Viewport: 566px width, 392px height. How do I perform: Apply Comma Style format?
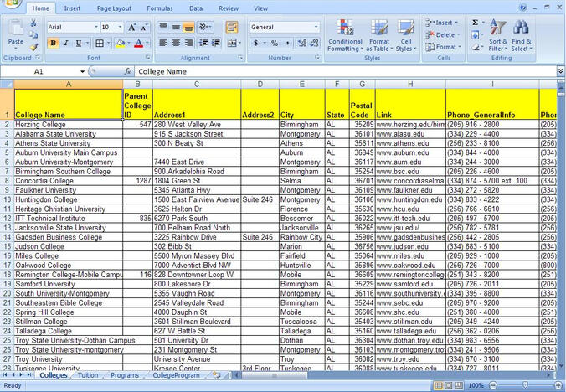click(287, 44)
